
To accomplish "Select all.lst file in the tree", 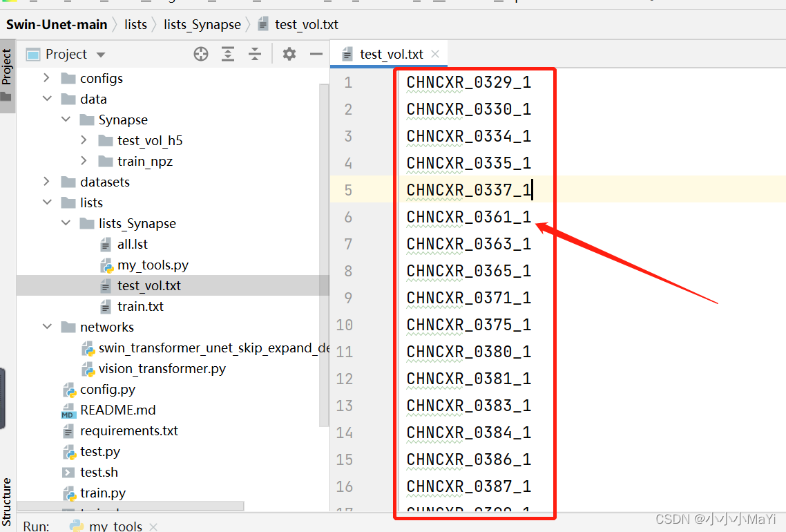I will click(x=133, y=244).
